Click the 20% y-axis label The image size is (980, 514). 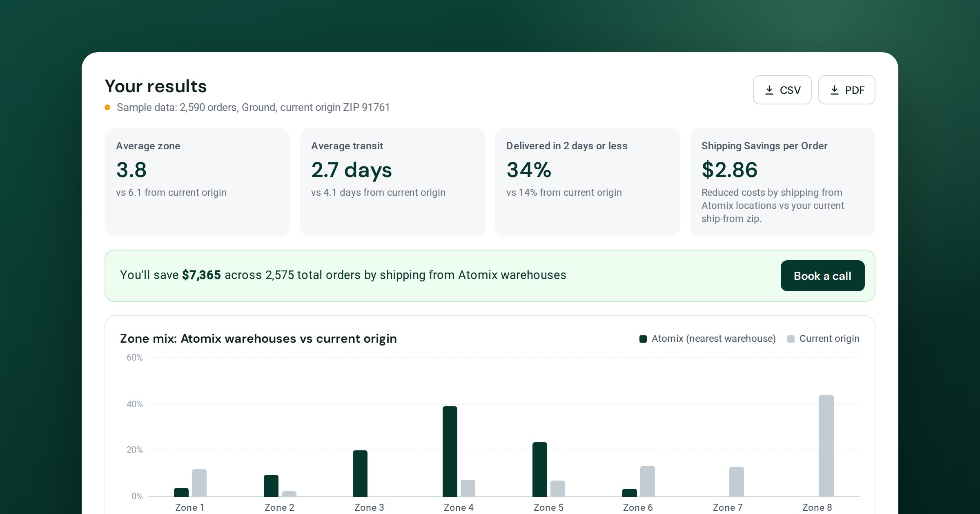134,450
